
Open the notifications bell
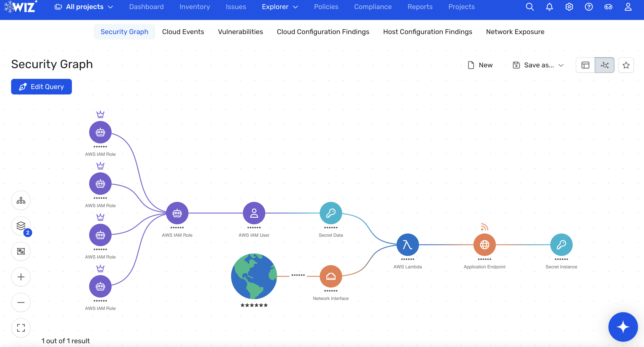pos(549,7)
